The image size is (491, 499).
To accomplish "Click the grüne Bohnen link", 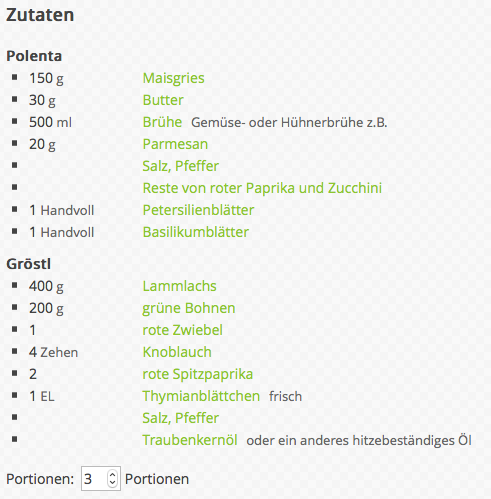I will 189,308.
